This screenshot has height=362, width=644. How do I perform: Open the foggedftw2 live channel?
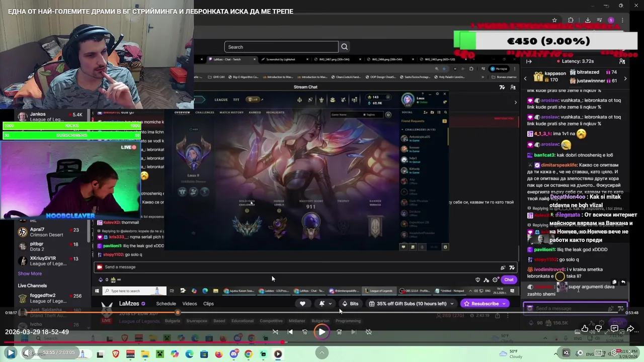point(50,298)
